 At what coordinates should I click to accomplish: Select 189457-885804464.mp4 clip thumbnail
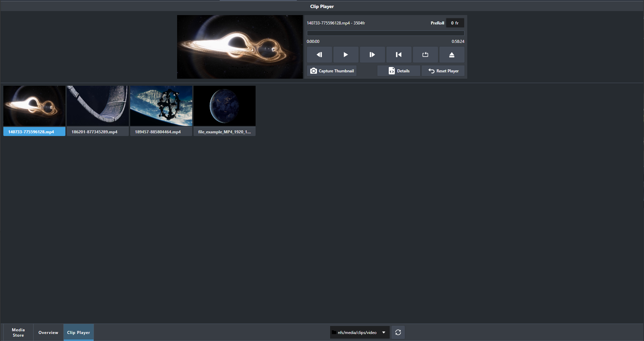coord(161,106)
